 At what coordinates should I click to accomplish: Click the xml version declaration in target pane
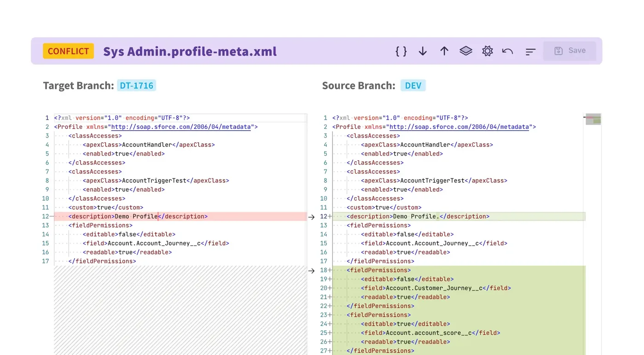pos(122,118)
